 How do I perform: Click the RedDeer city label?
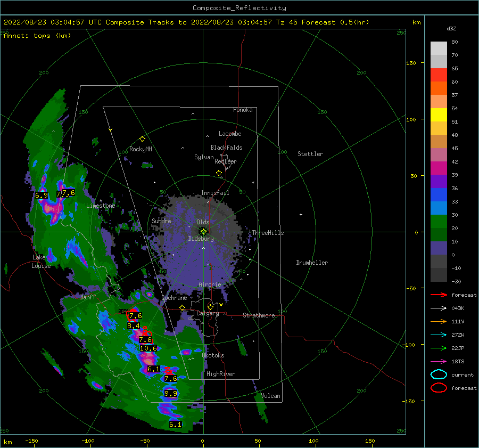(x=226, y=161)
